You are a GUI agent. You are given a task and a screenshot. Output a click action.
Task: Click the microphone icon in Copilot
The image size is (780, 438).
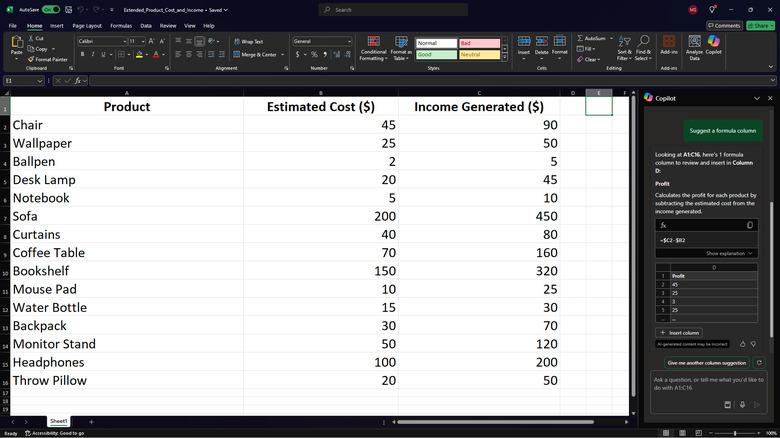pos(742,405)
